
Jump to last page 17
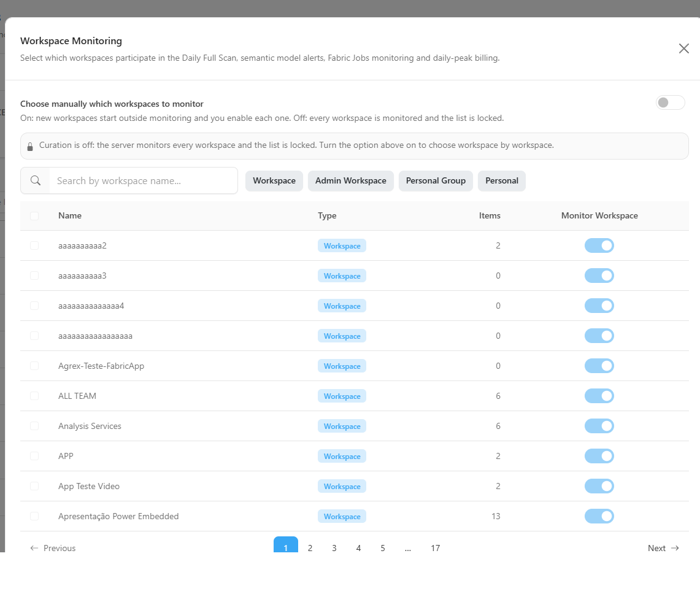[435, 548]
